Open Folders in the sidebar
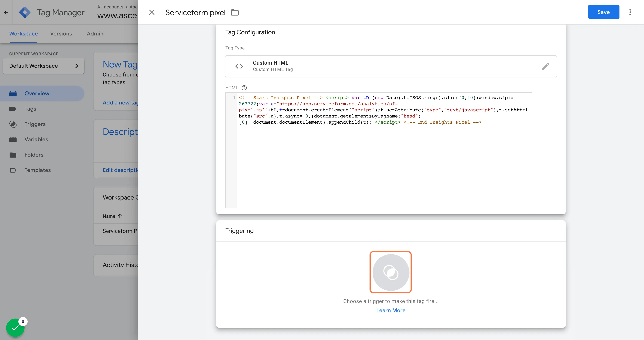 click(34, 155)
